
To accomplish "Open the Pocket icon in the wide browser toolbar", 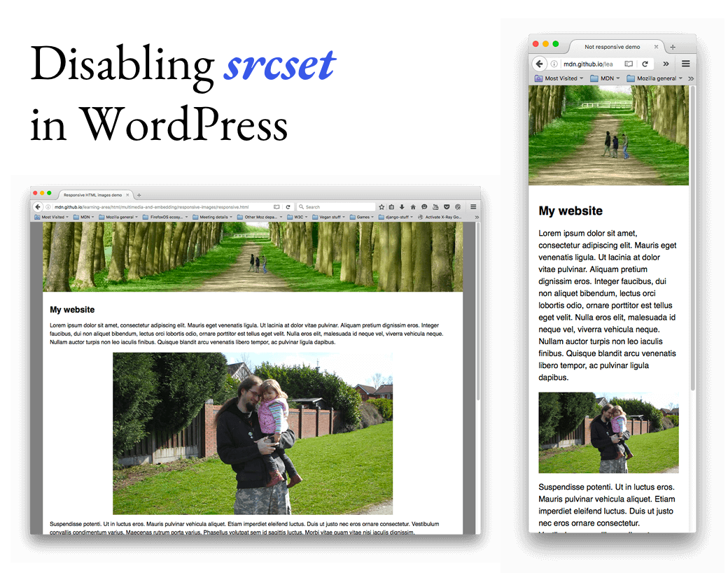I will pyautogui.click(x=447, y=207).
